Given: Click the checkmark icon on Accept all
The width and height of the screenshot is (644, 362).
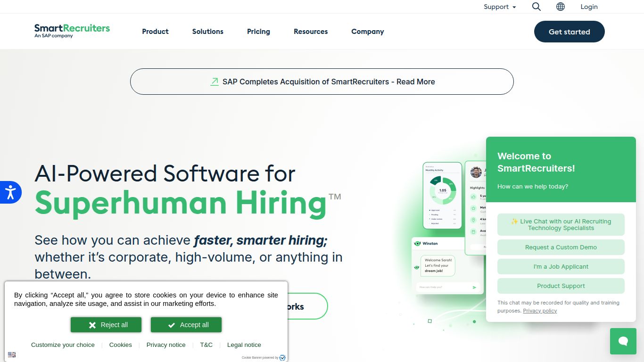Looking at the screenshot, I should click(171, 324).
